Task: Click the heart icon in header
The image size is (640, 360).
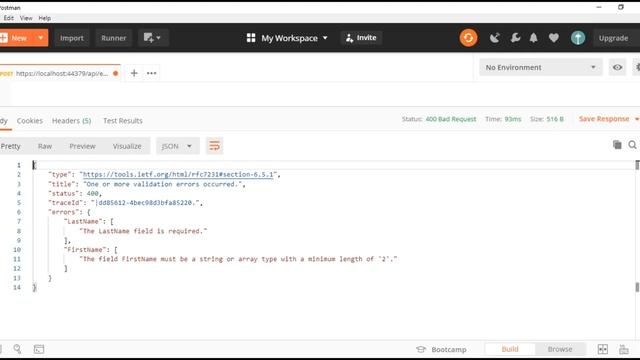Action: (553, 38)
